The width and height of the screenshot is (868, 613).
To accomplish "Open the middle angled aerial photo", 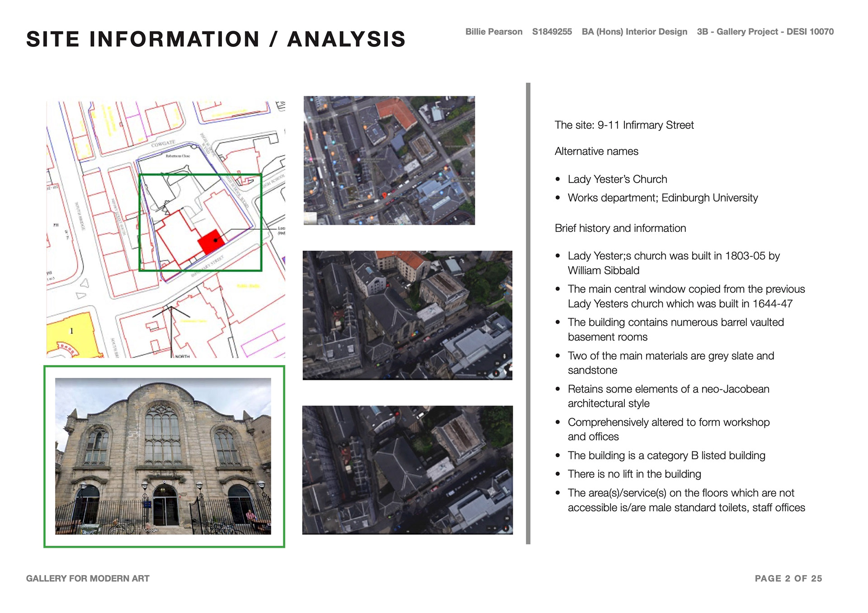I will coord(407,315).
